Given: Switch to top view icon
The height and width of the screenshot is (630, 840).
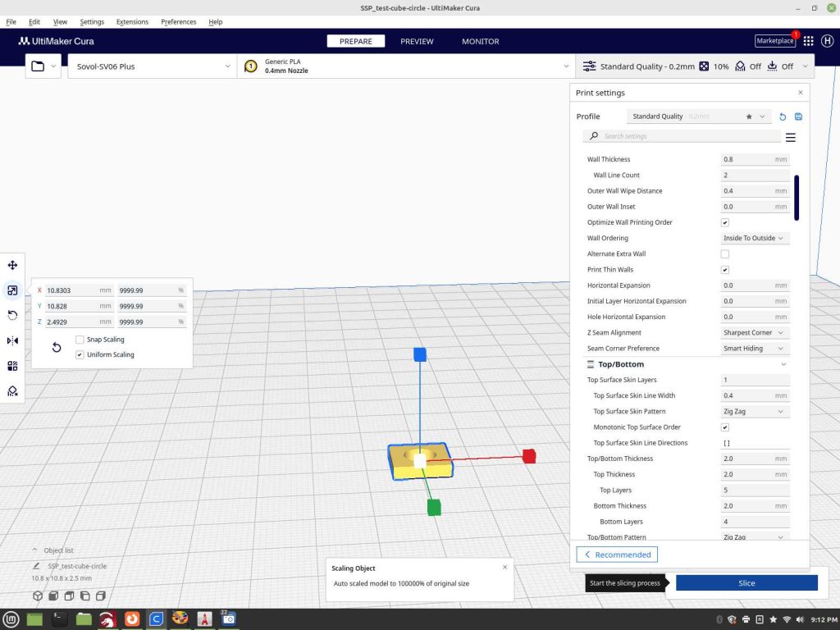Looking at the screenshot, I should coord(69,596).
